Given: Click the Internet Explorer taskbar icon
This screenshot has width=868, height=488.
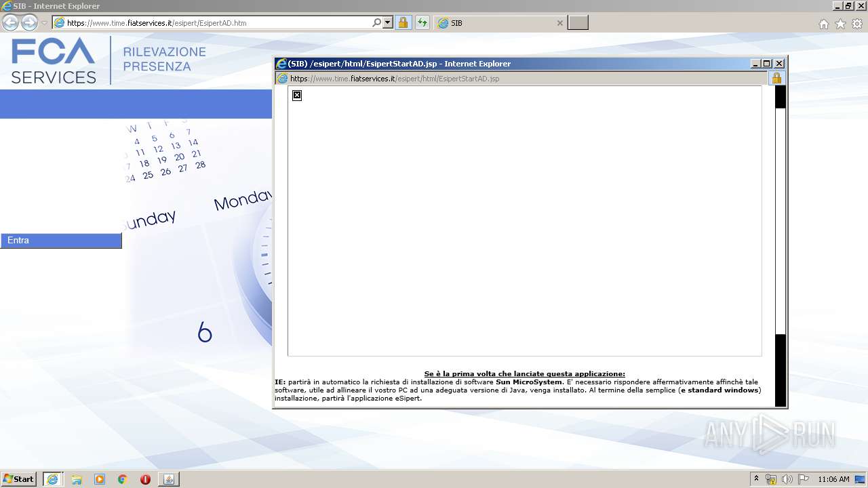Looking at the screenshot, I should click(x=52, y=479).
